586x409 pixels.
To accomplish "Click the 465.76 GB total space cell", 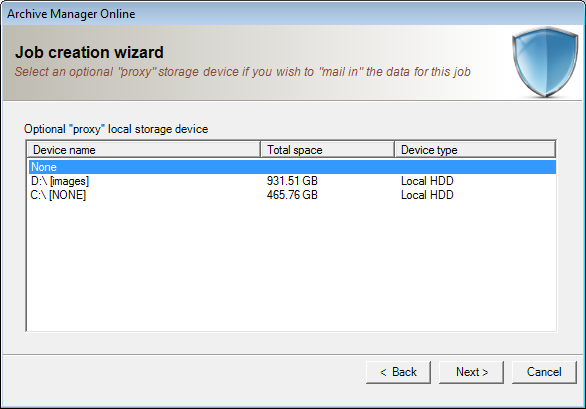I will click(292, 195).
